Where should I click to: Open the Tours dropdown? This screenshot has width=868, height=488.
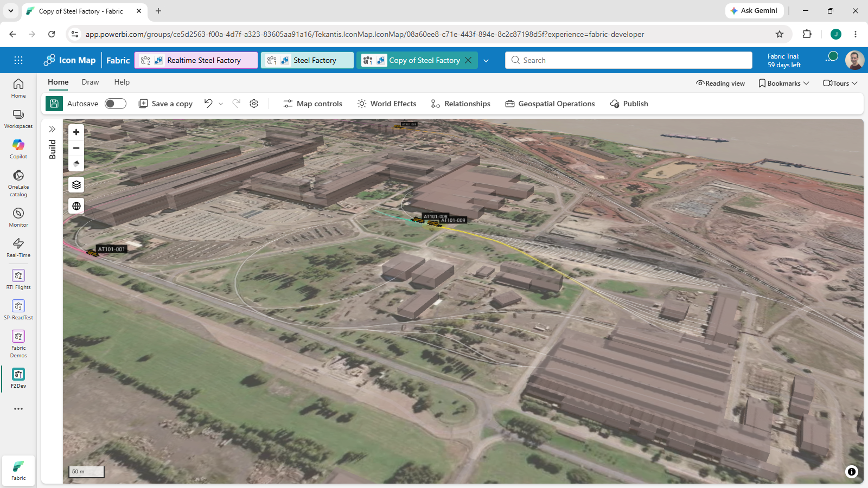[840, 83]
